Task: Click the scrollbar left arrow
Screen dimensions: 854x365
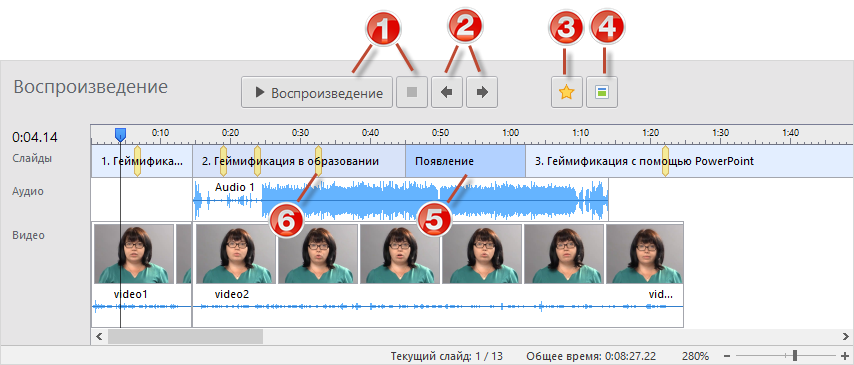Action: (x=99, y=336)
